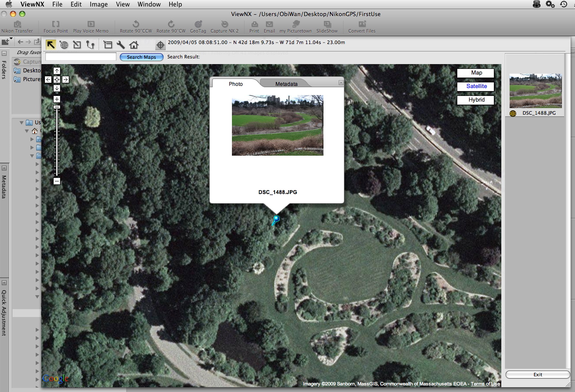This screenshot has height=392, width=575.
Task: Open the Desktop favorite folder
Action: (27, 71)
